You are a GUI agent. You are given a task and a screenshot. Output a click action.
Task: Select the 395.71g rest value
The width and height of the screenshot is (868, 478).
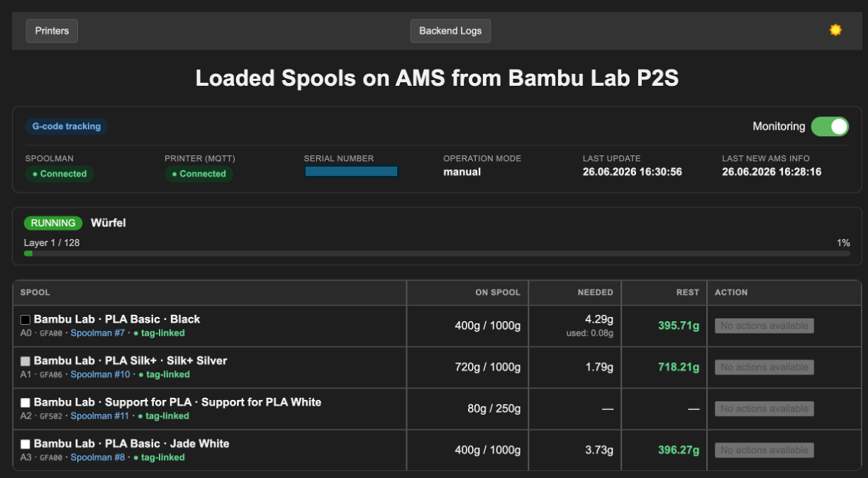[679, 326]
